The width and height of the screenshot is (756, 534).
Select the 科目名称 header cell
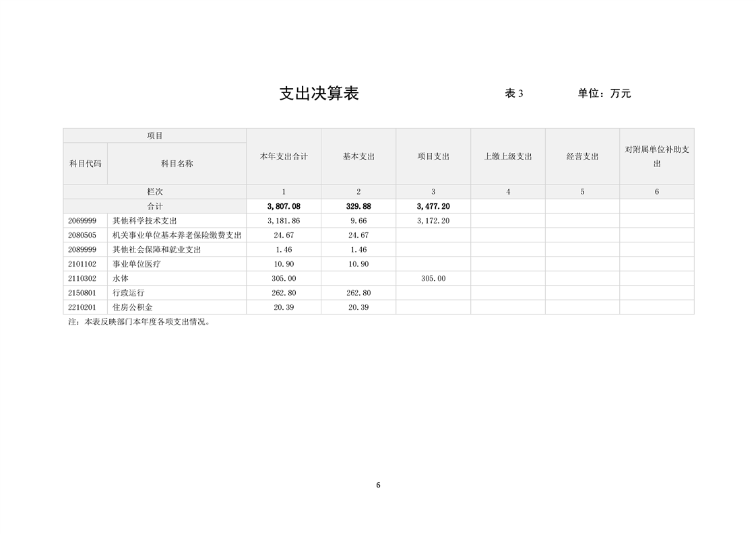point(177,164)
